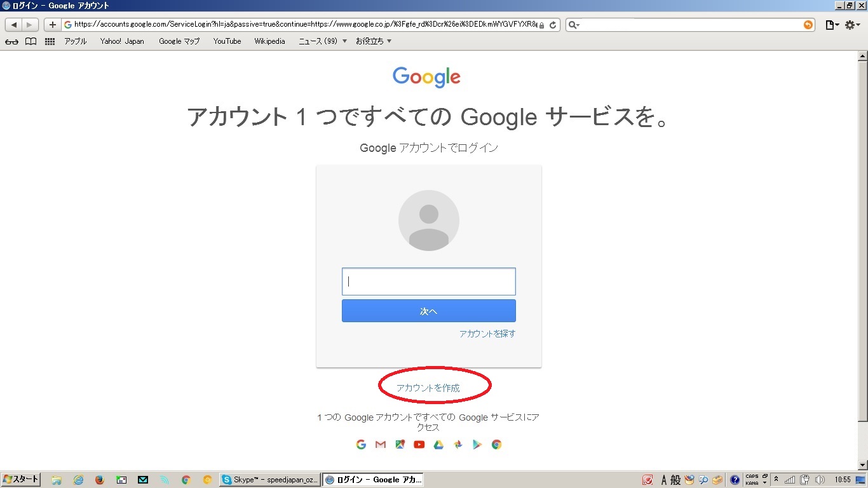868x488 pixels.
Task: Open the language bar options arrow
Action: [765, 484]
